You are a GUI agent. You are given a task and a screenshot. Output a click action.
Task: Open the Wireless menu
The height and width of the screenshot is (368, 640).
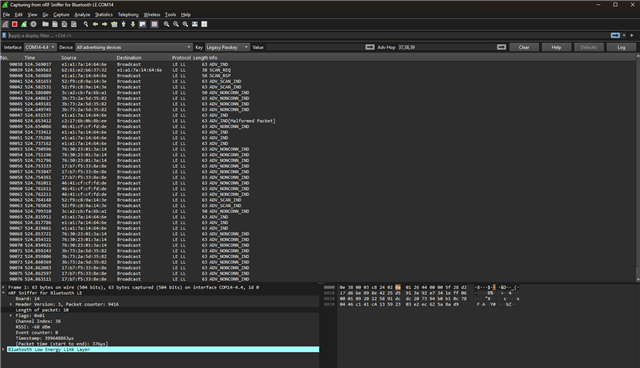[152, 15]
